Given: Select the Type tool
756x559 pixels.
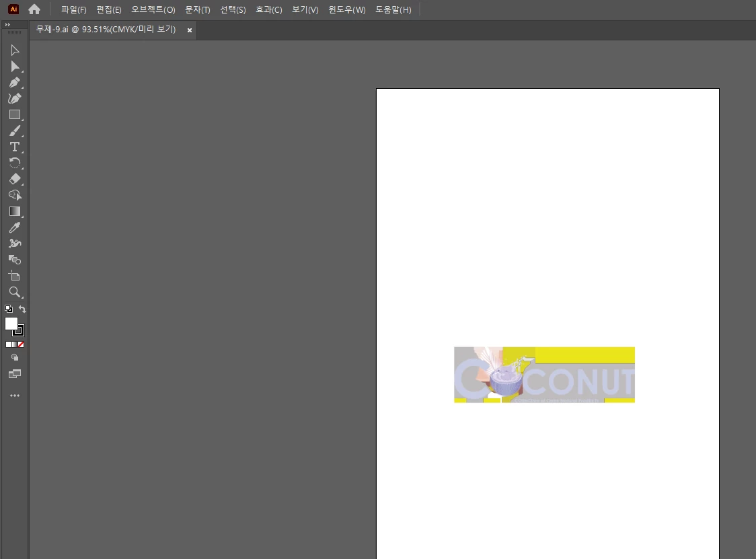Looking at the screenshot, I should click(x=15, y=147).
